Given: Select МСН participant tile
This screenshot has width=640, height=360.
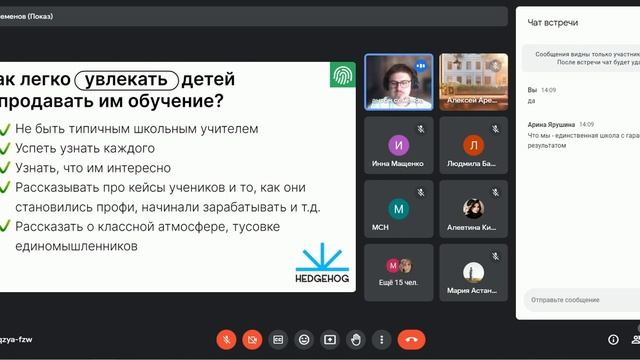Looking at the screenshot, I should pos(399,209).
